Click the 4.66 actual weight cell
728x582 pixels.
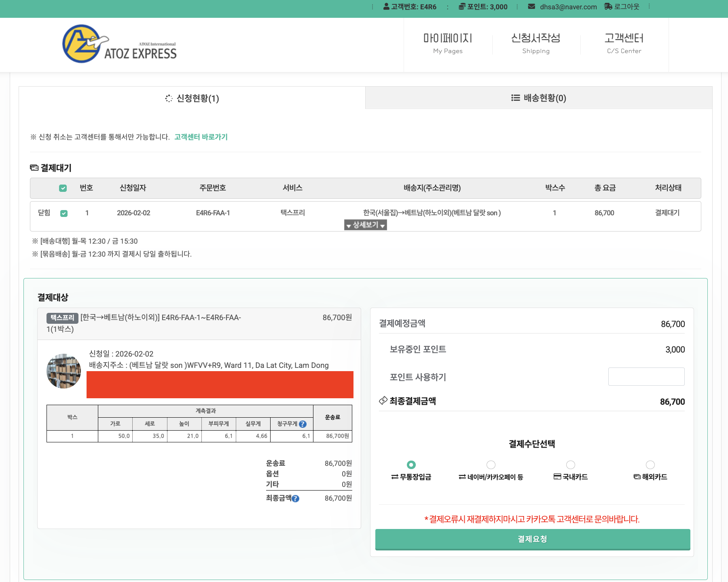tap(253, 436)
